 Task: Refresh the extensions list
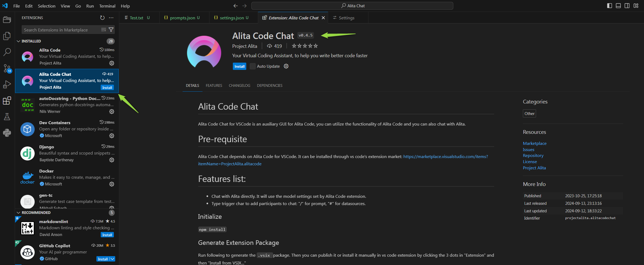click(x=102, y=18)
